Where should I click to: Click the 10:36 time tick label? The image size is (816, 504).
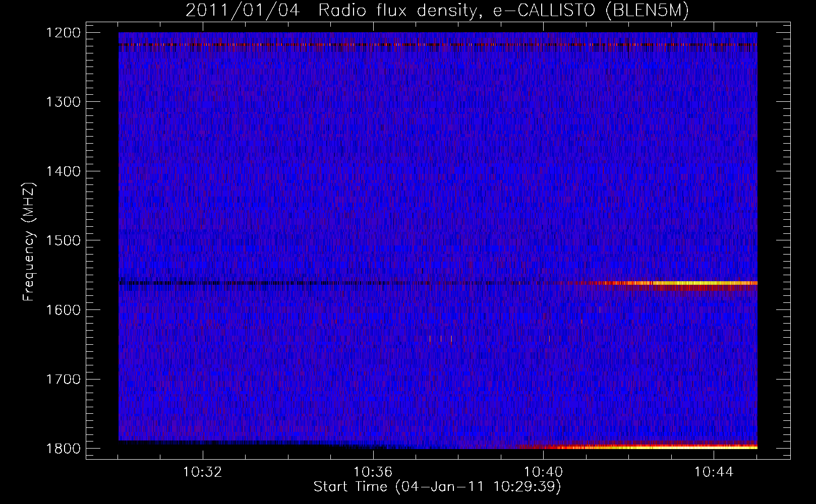(373, 472)
